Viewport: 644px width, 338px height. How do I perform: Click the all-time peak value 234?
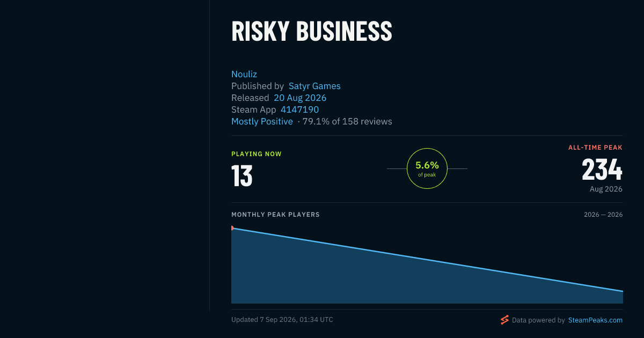(602, 170)
